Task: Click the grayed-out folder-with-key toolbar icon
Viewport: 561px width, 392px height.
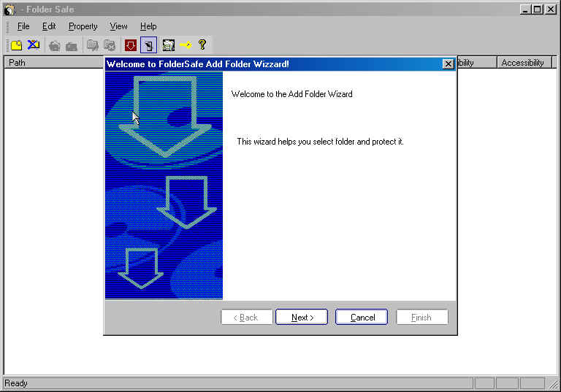Action: pos(93,45)
